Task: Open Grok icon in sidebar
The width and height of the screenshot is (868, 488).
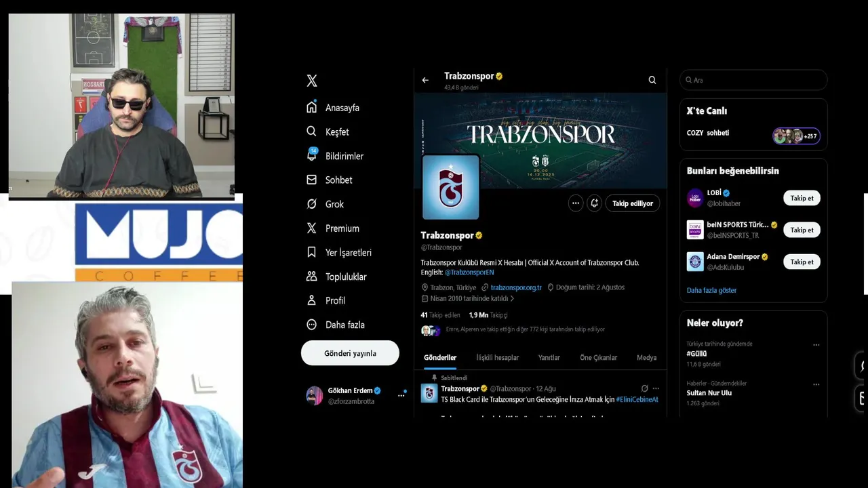Action: pyautogui.click(x=312, y=204)
